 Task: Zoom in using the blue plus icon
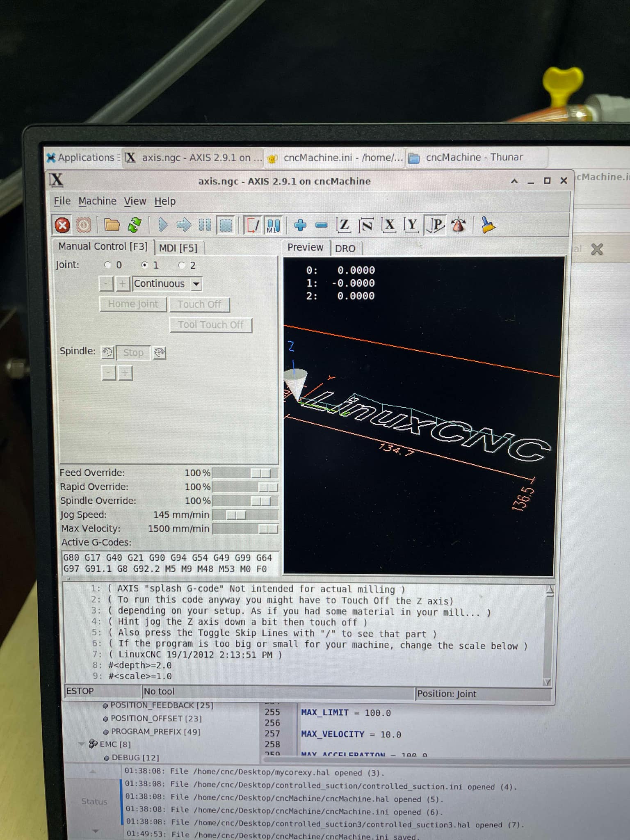pyautogui.click(x=300, y=225)
